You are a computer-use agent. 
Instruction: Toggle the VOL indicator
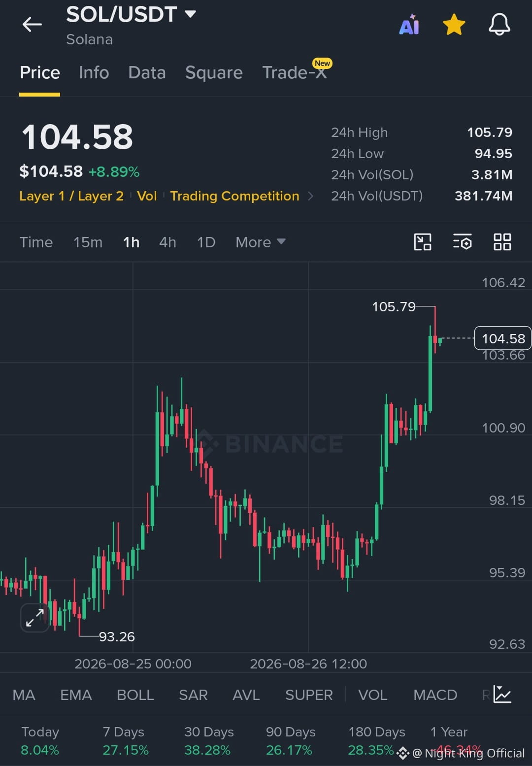tap(372, 695)
